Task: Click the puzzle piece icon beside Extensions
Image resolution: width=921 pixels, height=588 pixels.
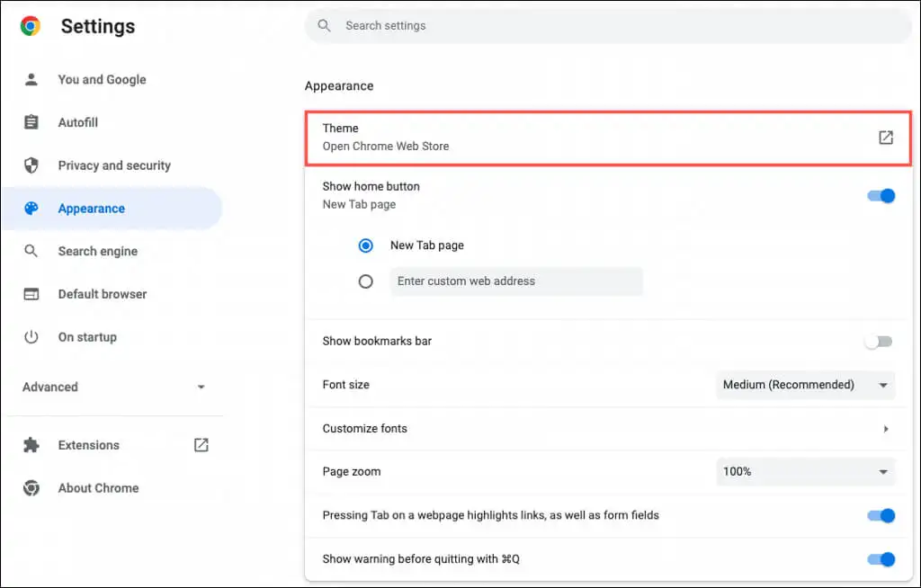Action: [31, 445]
